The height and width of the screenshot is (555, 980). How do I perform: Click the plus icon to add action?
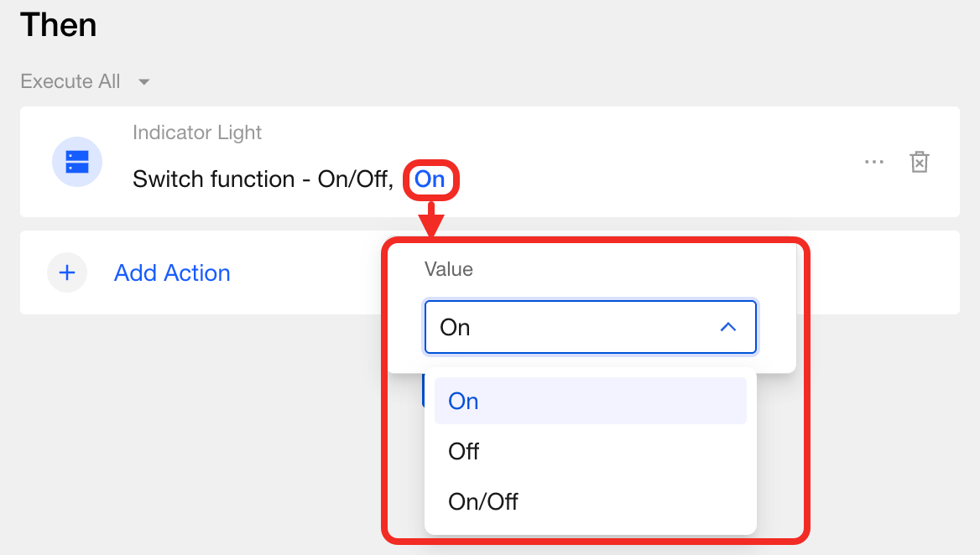pyautogui.click(x=67, y=272)
